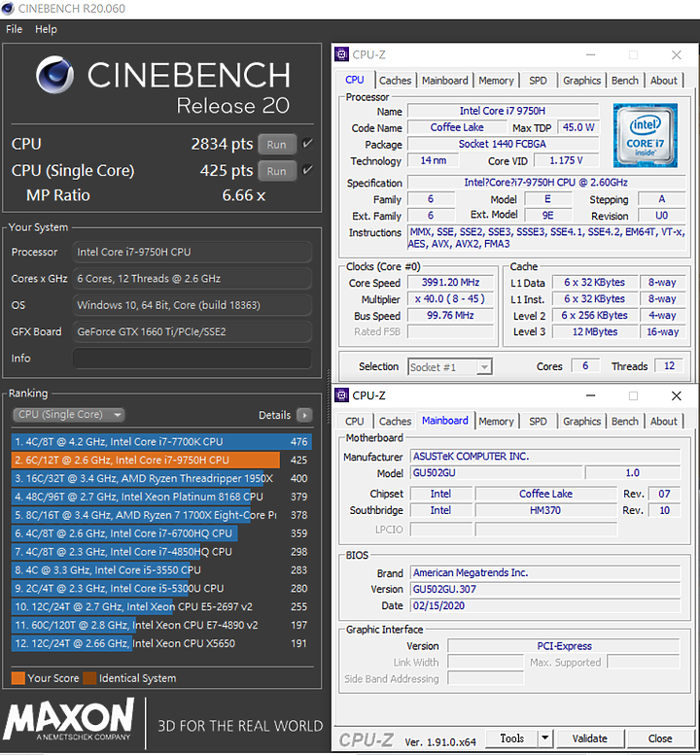Image resolution: width=700 pixels, height=755 pixels.
Task: Open About tab in upper CPU-Z
Action: pos(663,81)
